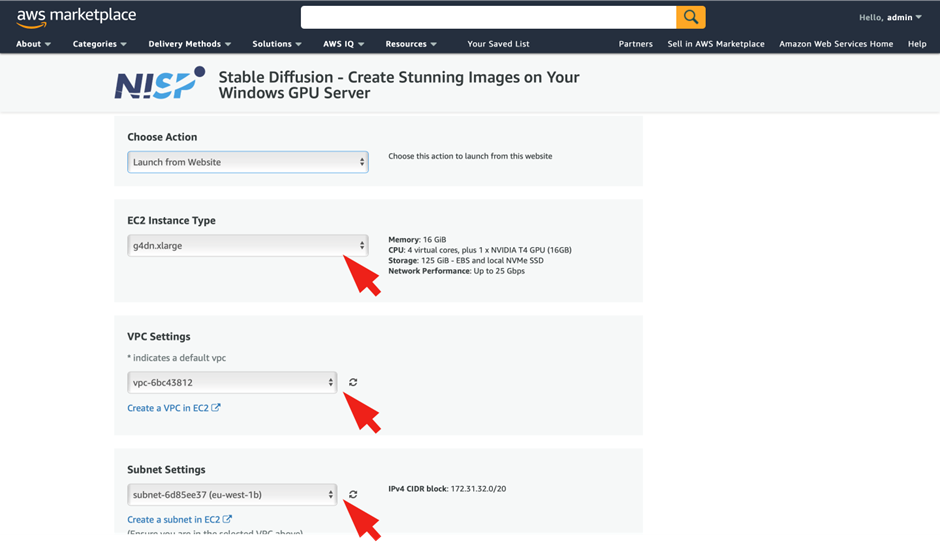Open the Hello, admin account dropdown
The height and width of the screenshot is (542, 940).
(x=890, y=17)
